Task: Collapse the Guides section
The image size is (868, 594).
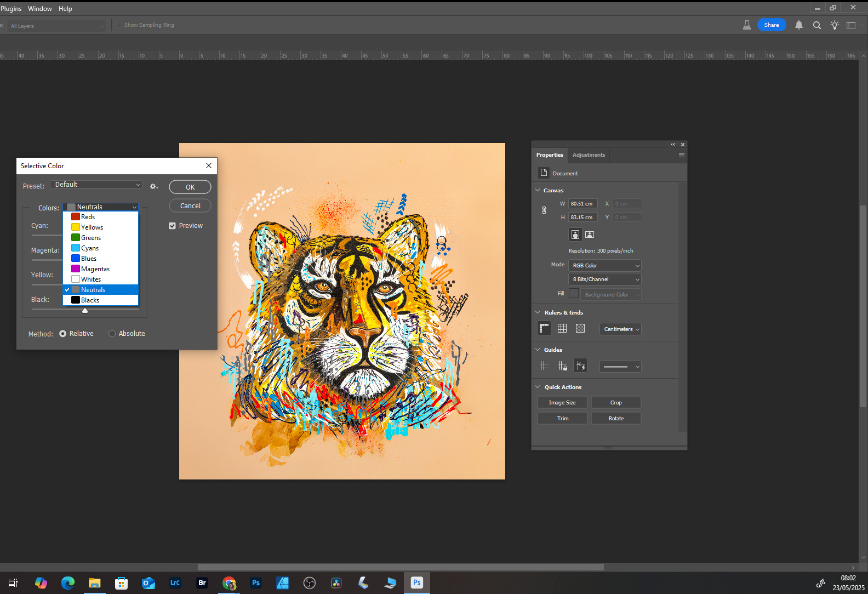Action: pyautogui.click(x=538, y=350)
